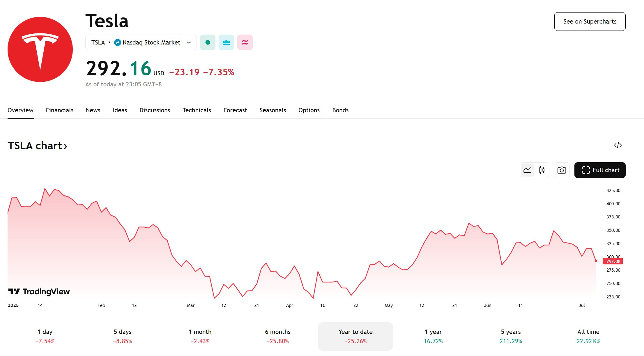Screen dimensions: 644x356
Task: Open the Seasonals tab
Action: point(273,110)
